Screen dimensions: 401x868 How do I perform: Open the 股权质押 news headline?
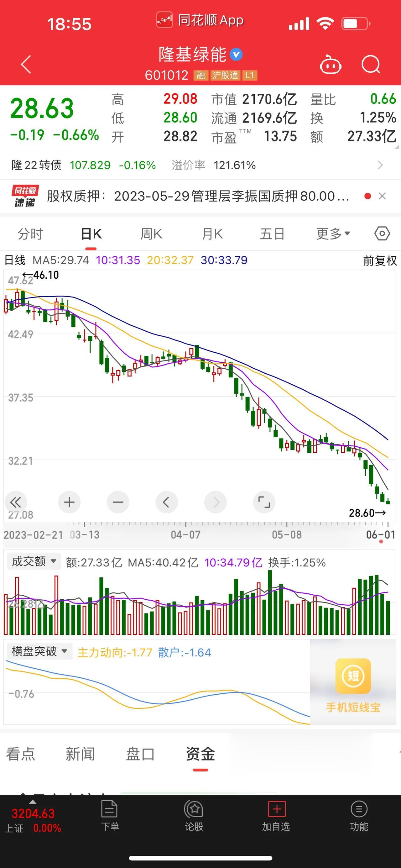point(198,196)
